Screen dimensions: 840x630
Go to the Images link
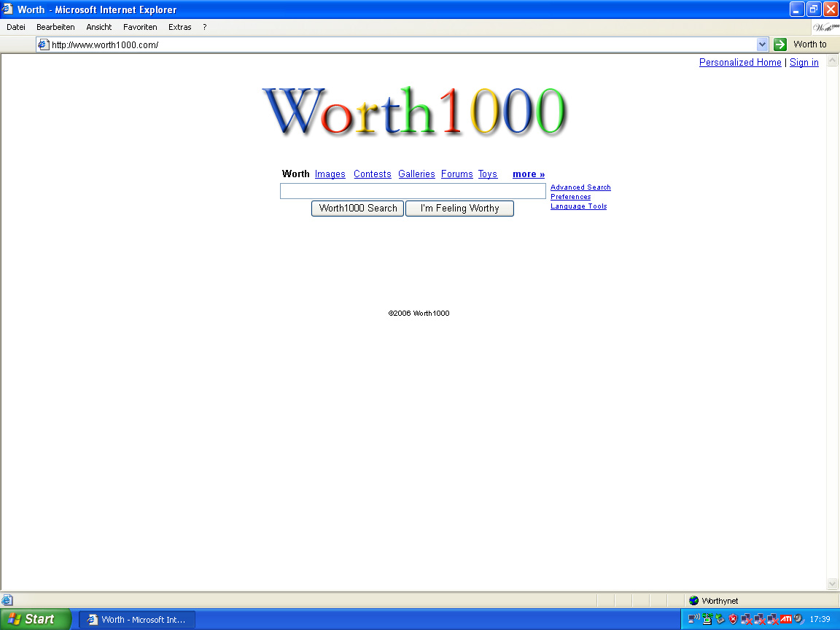pos(330,174)
